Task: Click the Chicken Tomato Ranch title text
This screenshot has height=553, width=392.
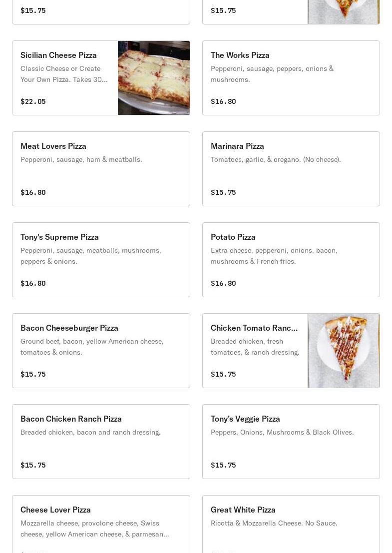Action: point(254,328)
